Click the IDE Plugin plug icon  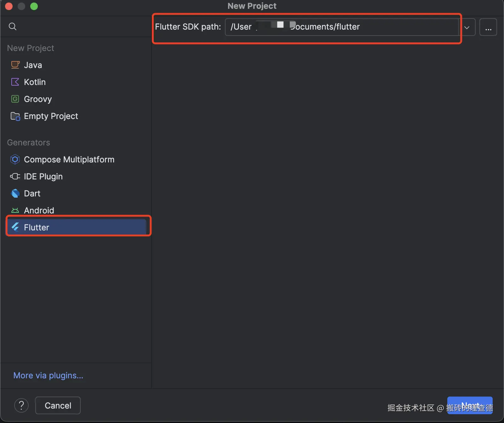point(15,176)
